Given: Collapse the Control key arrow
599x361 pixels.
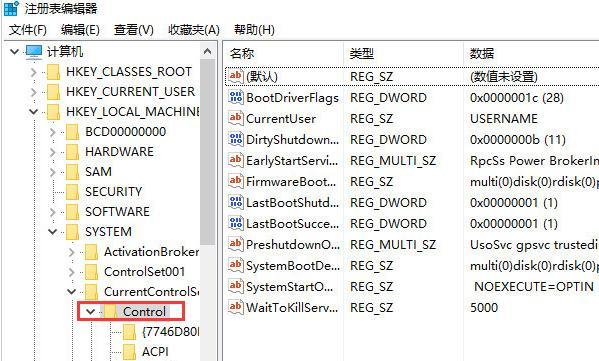Looking at the screenshot, I should pyautogui.click(x=90, y=312).
